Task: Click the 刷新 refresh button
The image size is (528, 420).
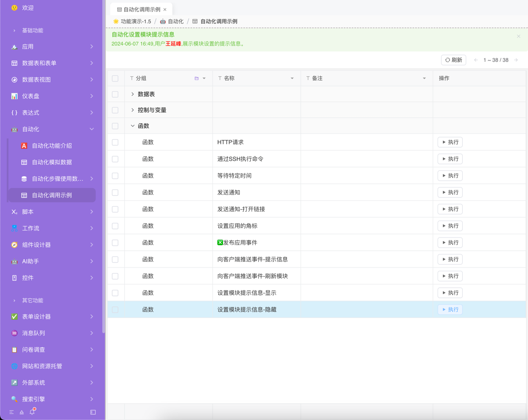Action: [x=454, y=59]
